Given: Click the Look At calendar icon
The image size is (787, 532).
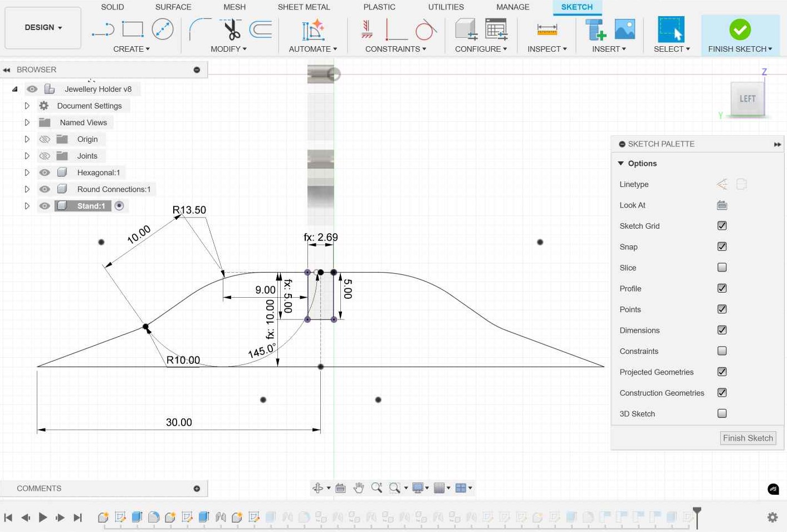Looking at the screenshot, I should pyautogui.click(x=722, y=205).
